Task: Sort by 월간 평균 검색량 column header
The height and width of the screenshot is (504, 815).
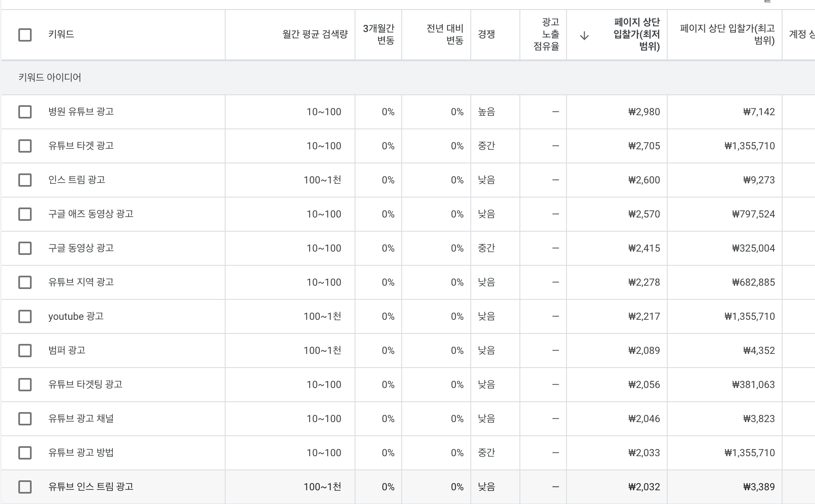Action: tap(315, 35)
